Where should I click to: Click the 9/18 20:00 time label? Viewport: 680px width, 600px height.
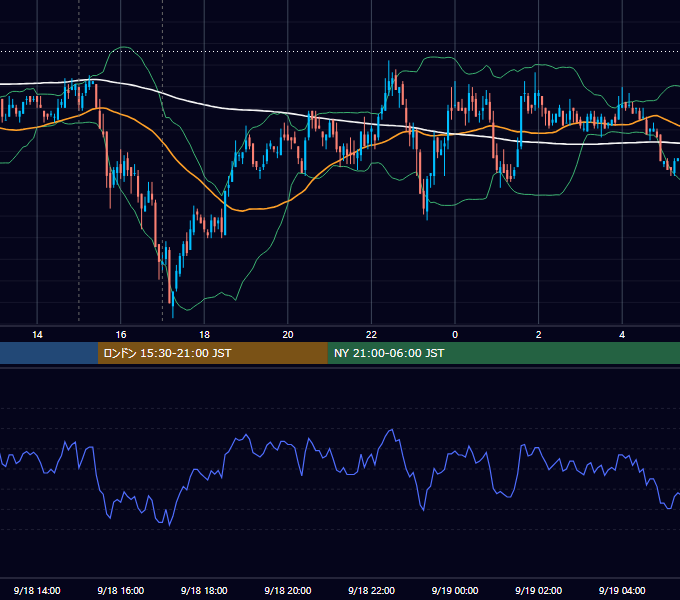click(x=288, y=590)
